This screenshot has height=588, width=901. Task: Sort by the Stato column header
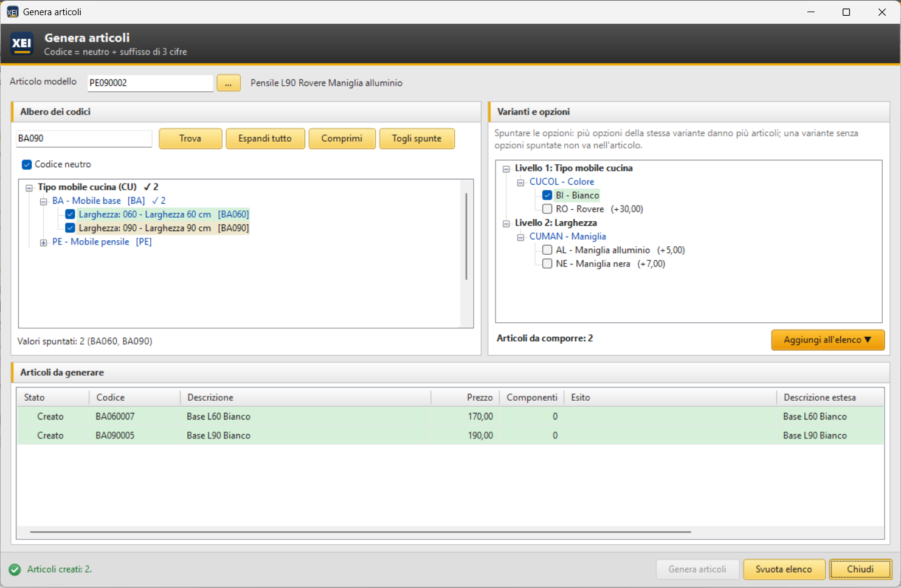tap(53, 397)
